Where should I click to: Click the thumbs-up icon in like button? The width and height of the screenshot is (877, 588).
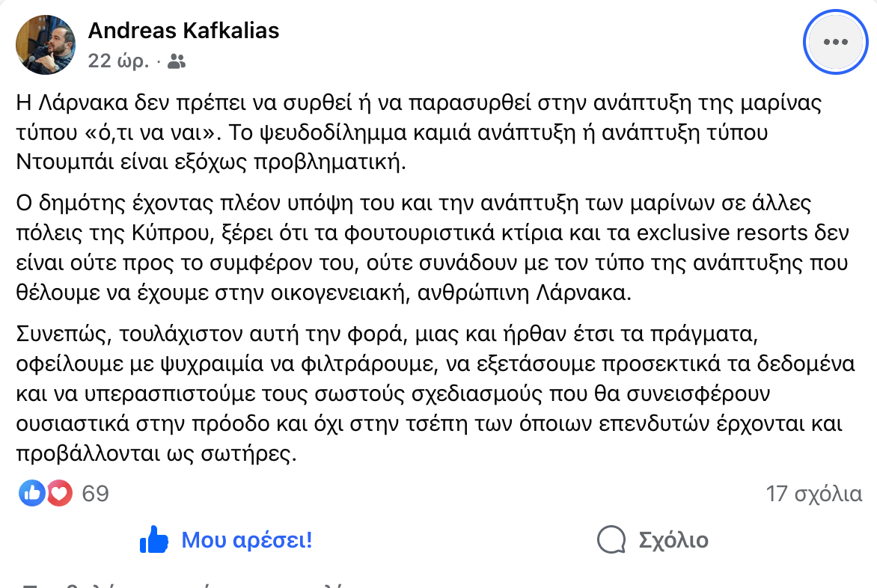154,539
